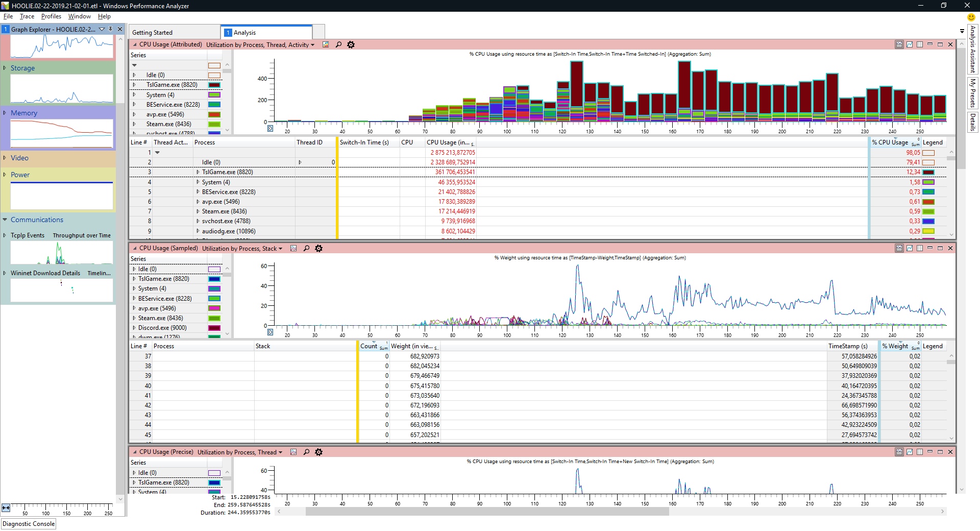
Task: Maximize the CPU Usage (Sampled) panel
Action: (x=940, y=249)
